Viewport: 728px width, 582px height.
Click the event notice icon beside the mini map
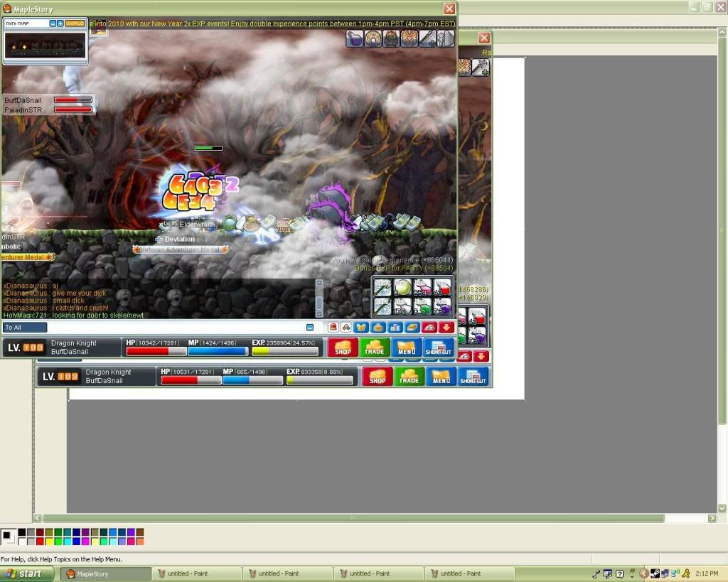pyautogui.click(x=98, y=27)
